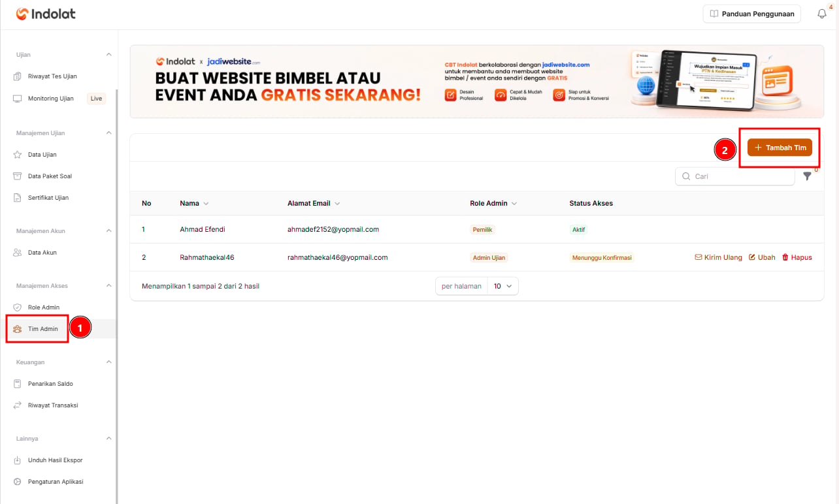Click the name Rahmathaekal46 in table

pos(206,257)
